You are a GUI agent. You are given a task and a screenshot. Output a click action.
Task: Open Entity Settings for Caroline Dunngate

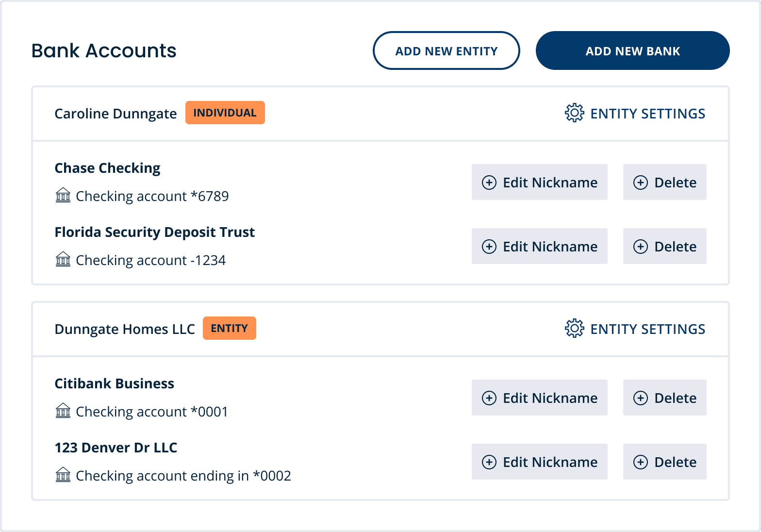click(635, 113)
